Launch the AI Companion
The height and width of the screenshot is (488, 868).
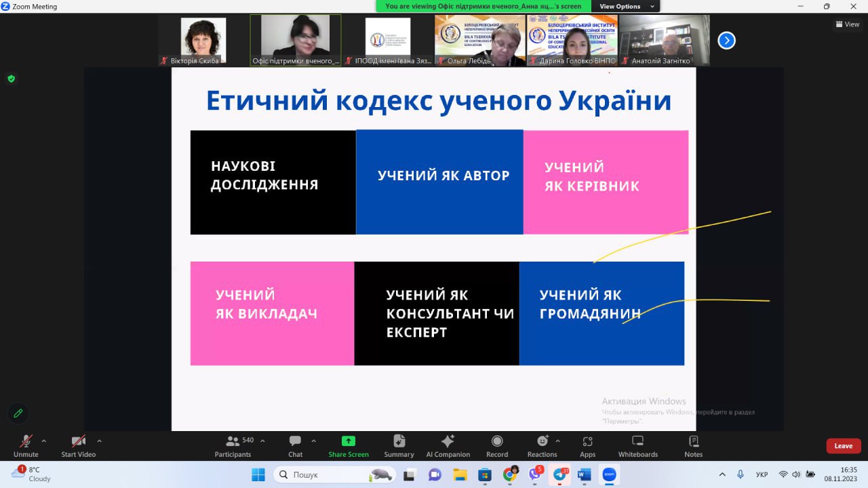pos(448,446)
